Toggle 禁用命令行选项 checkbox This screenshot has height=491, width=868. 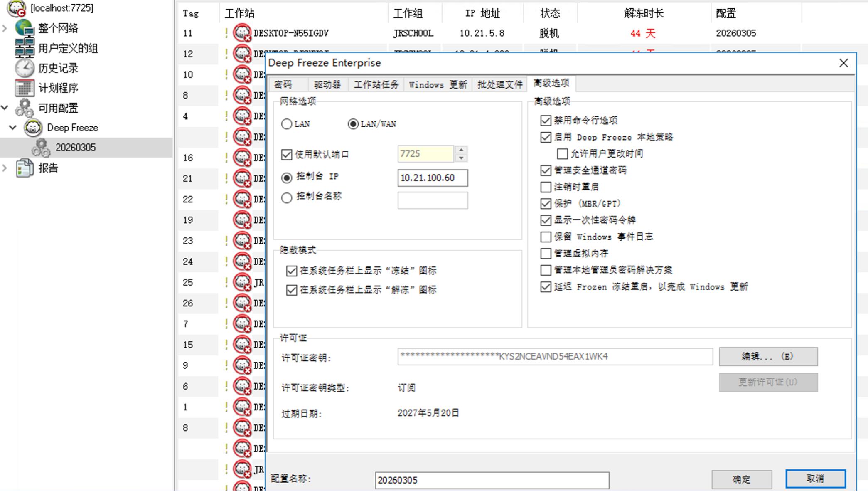pos(546,121)
